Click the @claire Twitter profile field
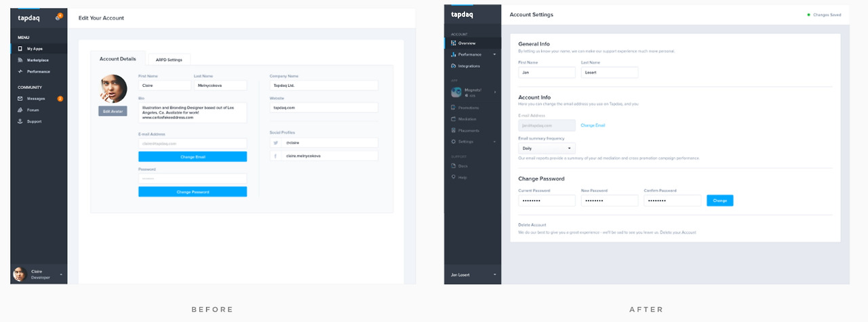Image resolution: width=868 pixels, height=322 pixels. click(x=323, y=143)
